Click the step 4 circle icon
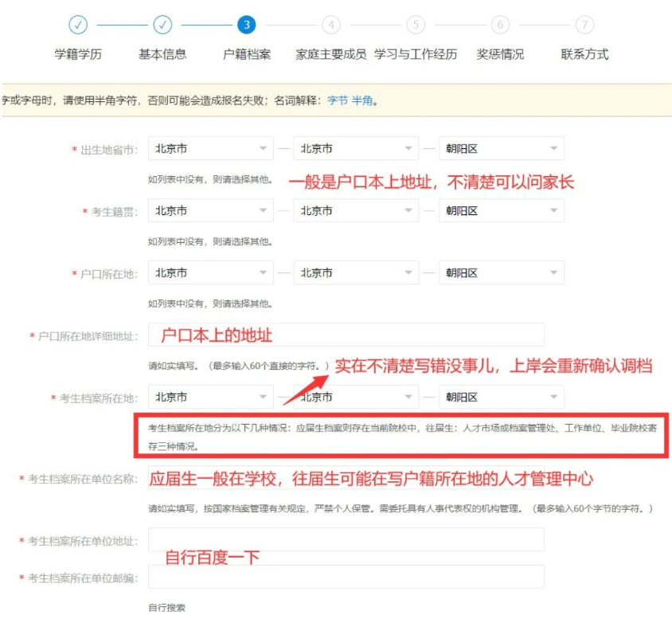This screenshot has height=619, width=672. click(331, 25)
